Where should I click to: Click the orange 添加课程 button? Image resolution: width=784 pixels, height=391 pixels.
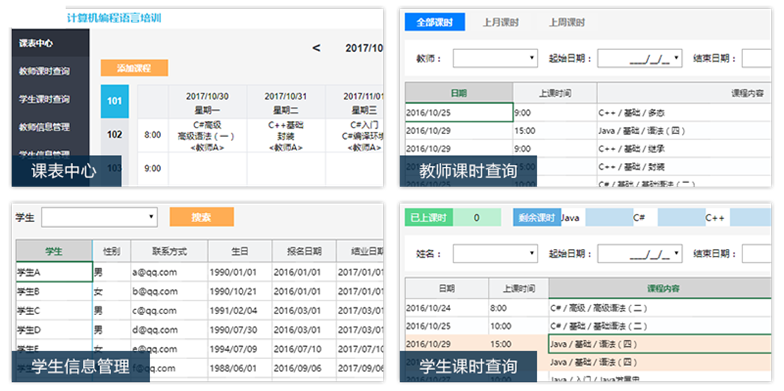pos(134,68)
